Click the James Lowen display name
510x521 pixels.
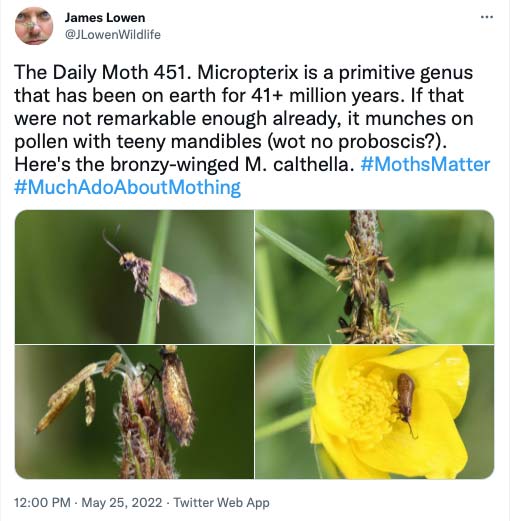pyautogui.click(x=105, y=18)
